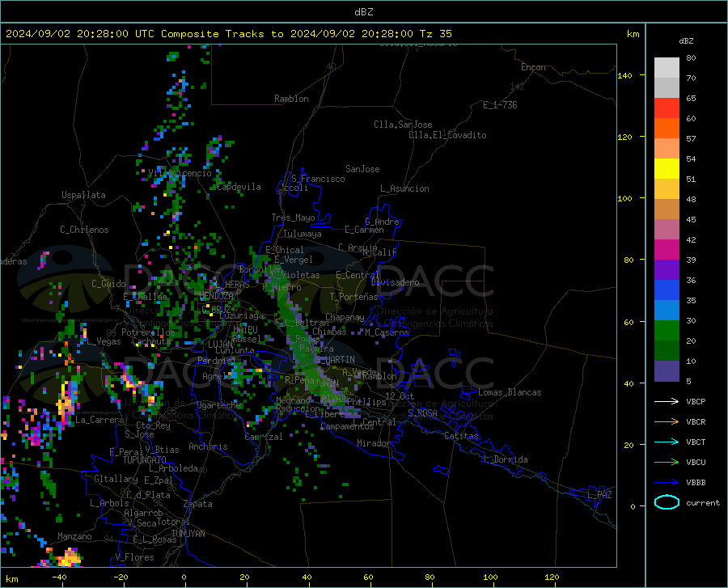Click the 'Tz 35' threshold text
Image resolution: width=728 pixels, height=588 pixels.
click(x=435, y=34)
